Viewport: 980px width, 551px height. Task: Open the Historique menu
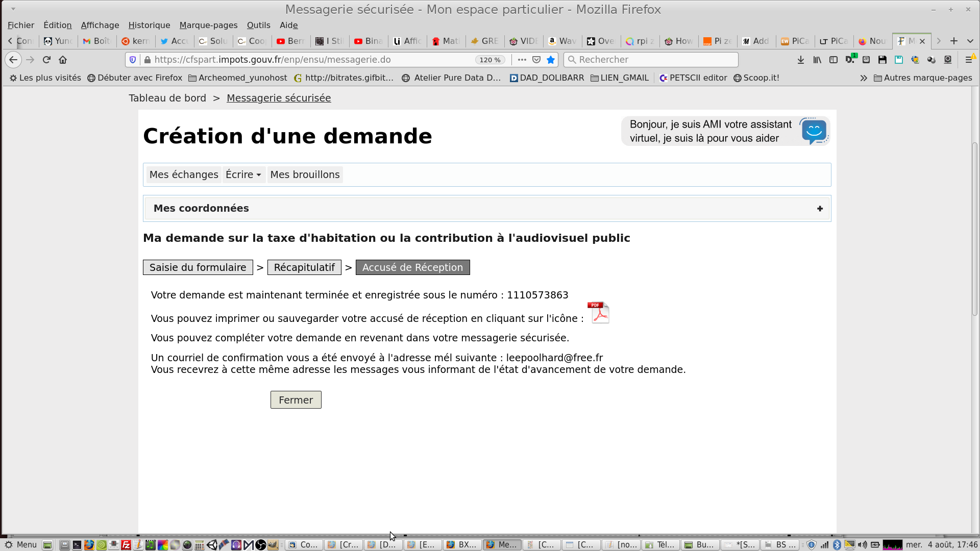149,25
